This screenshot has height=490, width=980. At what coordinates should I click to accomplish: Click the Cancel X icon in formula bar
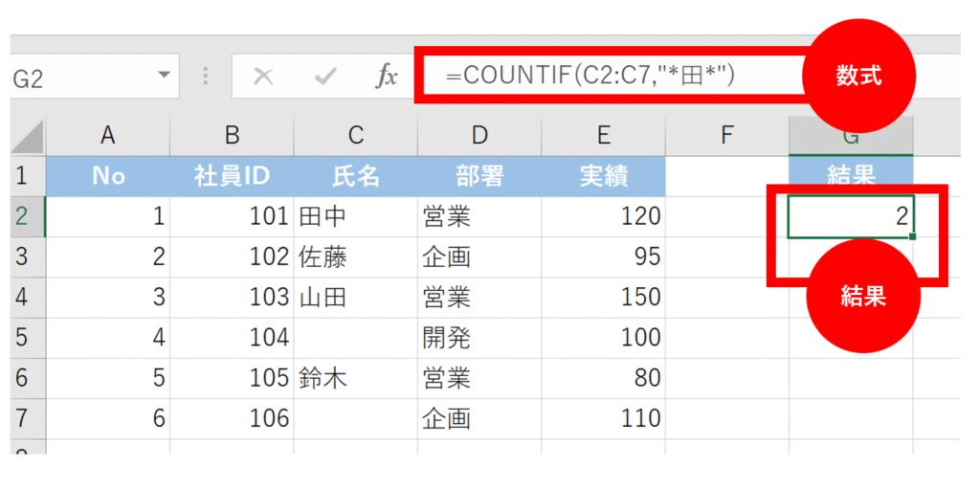coord(262,78)
